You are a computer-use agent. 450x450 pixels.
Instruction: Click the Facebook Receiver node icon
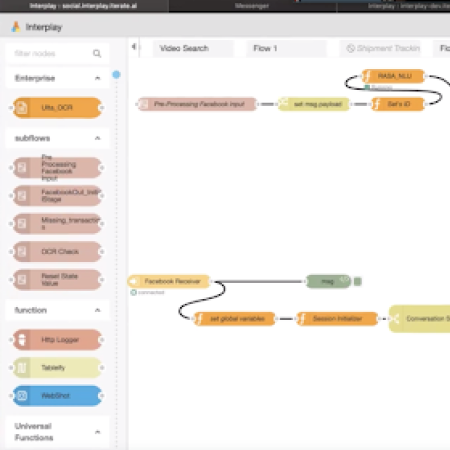coord(134,281)
